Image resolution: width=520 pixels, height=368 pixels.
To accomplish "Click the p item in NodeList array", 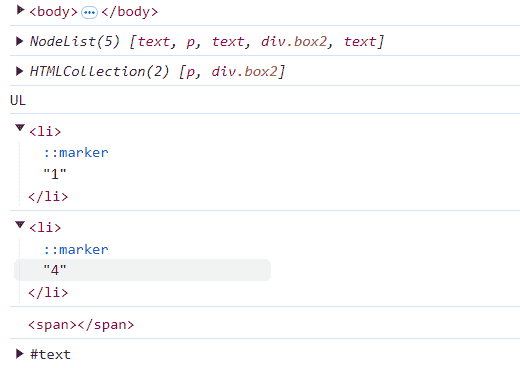I will pos(190,42).
